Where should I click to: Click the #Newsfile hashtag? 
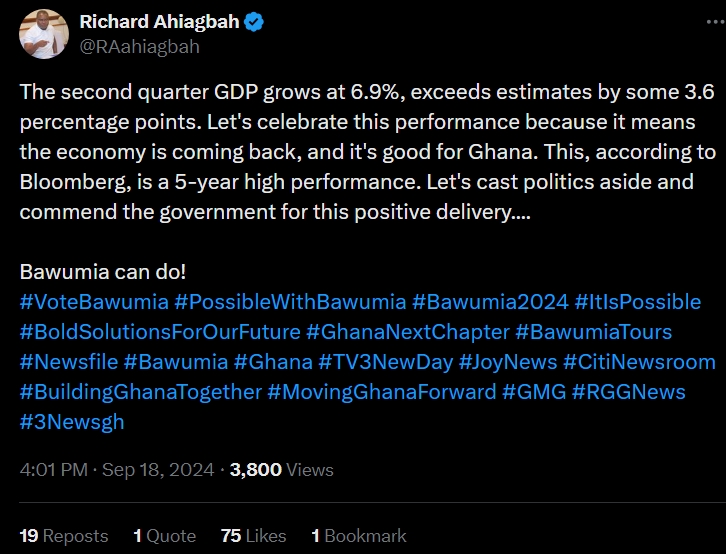(x=68, y=361)
